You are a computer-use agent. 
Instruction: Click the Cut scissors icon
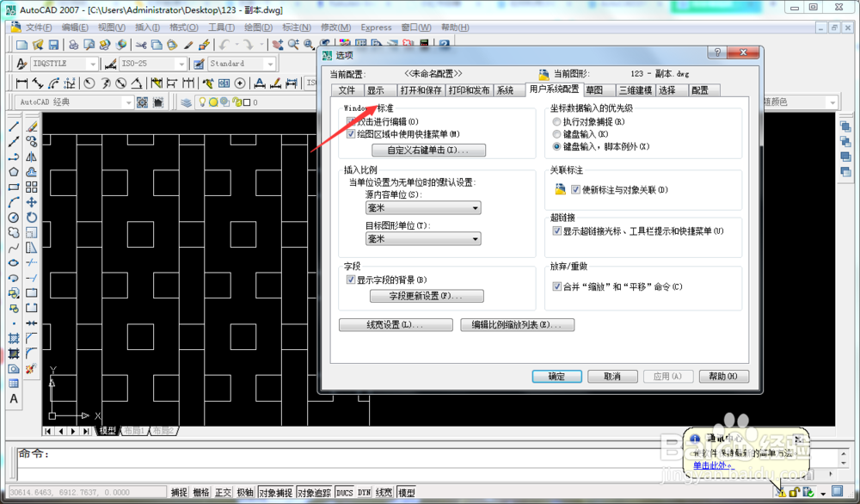coord(141,45)
